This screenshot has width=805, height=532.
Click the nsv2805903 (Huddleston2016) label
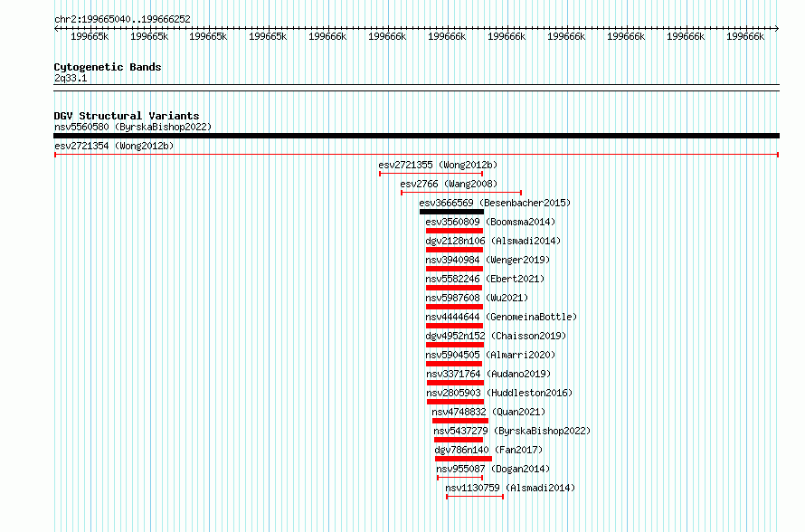(499, 393)
